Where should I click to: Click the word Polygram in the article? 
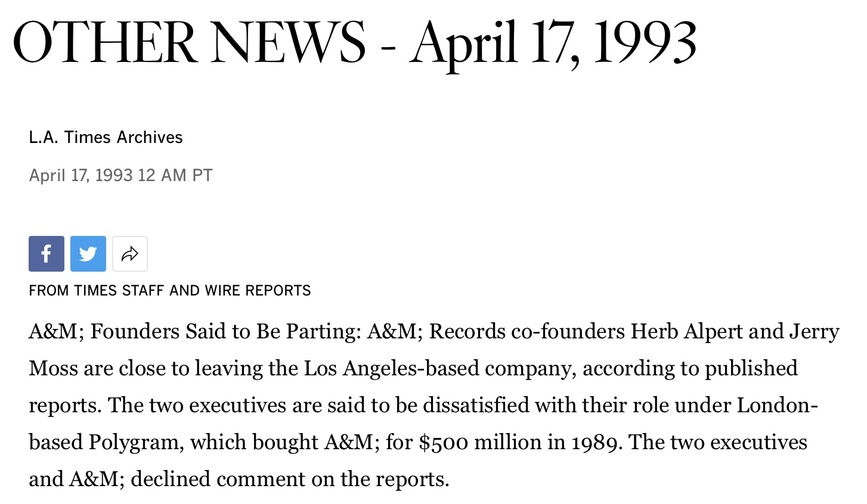tap(134, 442)
